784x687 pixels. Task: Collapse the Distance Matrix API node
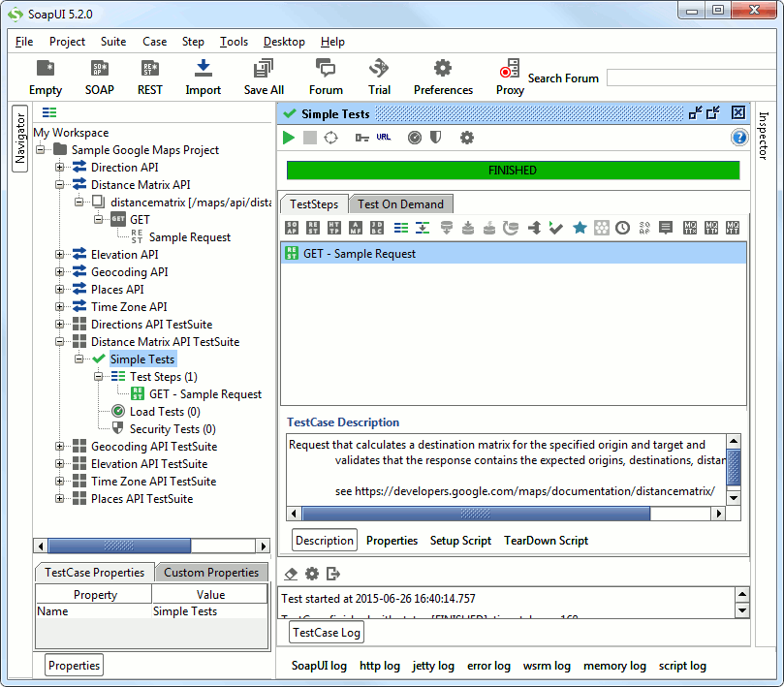coord(59,185)
